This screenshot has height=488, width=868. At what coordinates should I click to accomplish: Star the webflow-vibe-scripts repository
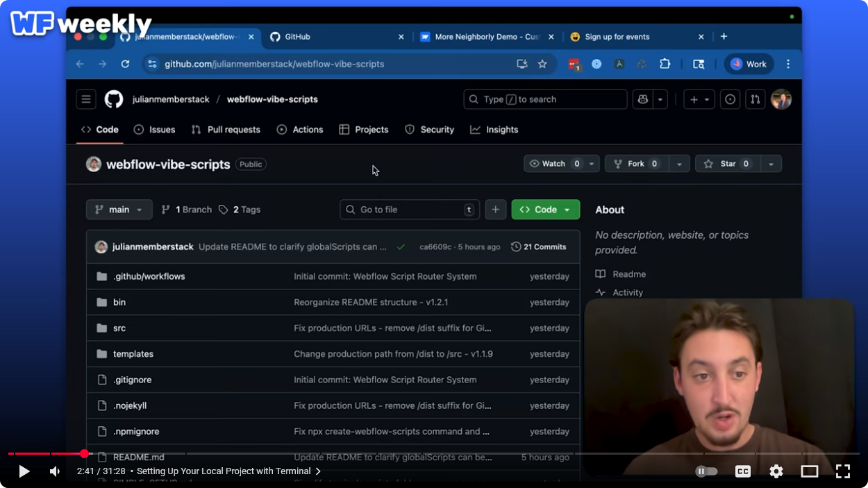pos(727,164)
